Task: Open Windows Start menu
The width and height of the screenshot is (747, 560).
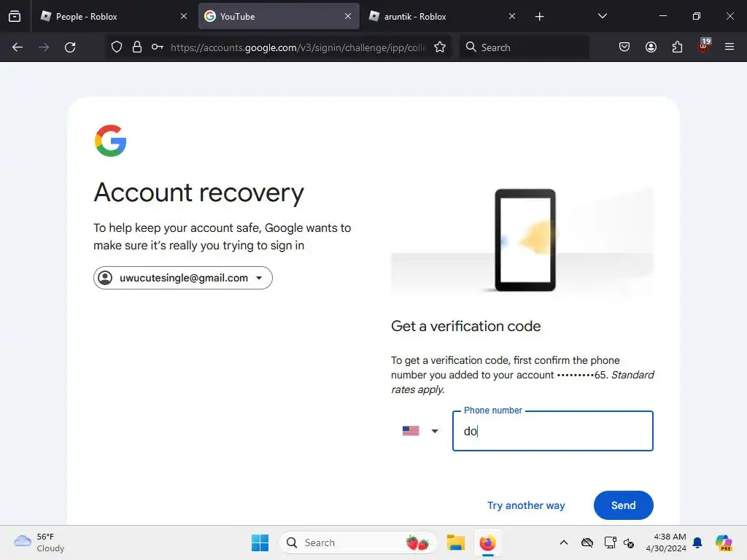Action: pos(260,542)
